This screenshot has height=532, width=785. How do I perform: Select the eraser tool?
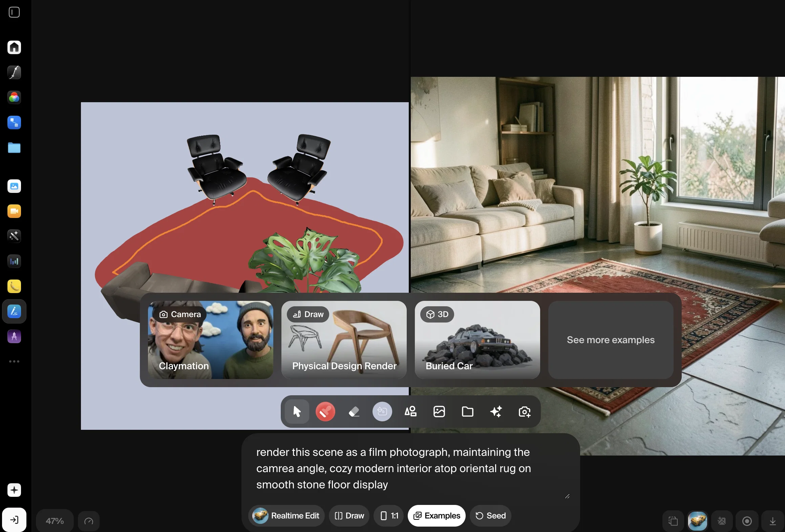(354, 412)
